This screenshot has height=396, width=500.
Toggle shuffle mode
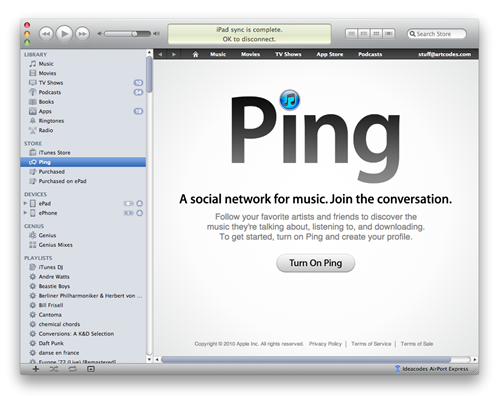tap(54, 369)
